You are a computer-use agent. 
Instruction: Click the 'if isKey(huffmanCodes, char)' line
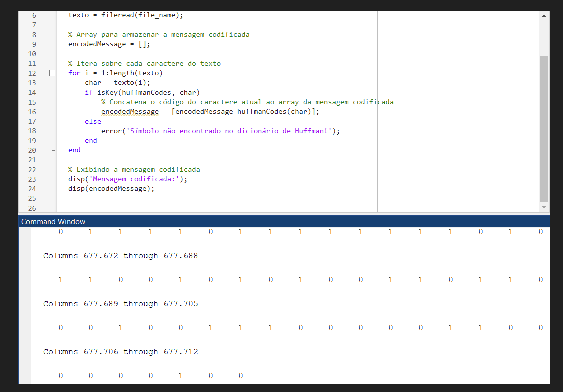pos(142,92)
